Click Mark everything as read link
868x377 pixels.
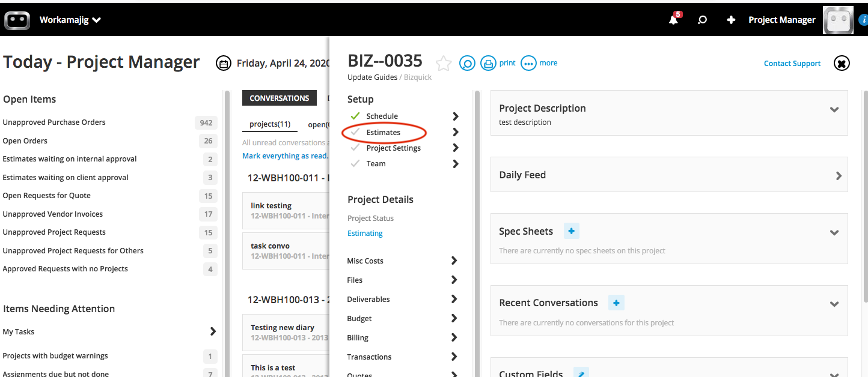tap(285, 155)
